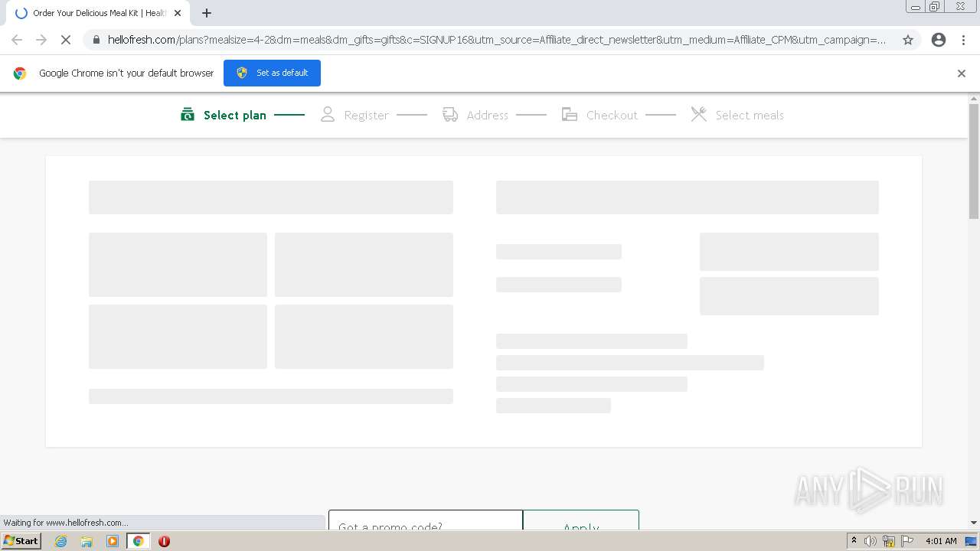Viewport: 980px width, 551px height.
Task: Click the Select meals step label
Action: coord(750,116)
